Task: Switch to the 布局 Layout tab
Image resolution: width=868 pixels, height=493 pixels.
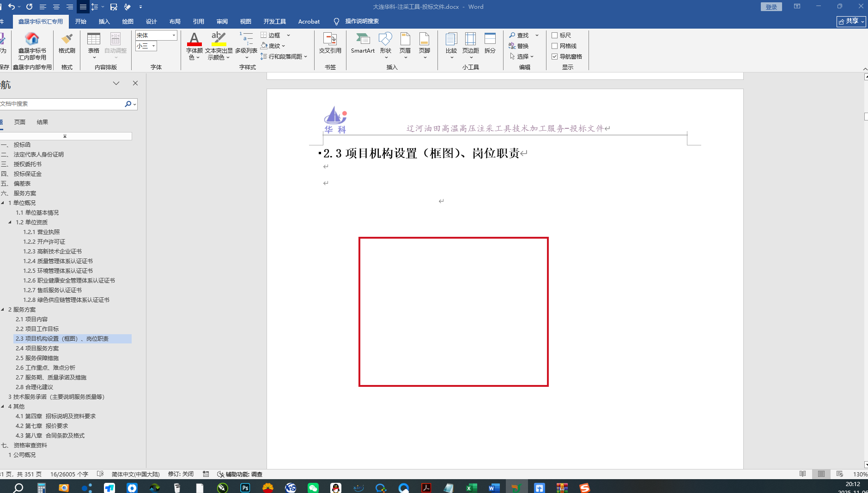Action: 175,22
